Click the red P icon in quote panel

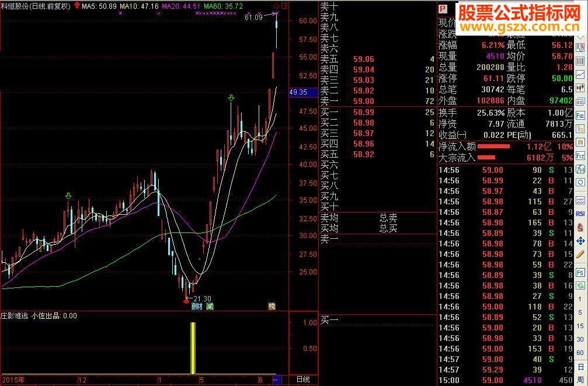coord(443,9)
